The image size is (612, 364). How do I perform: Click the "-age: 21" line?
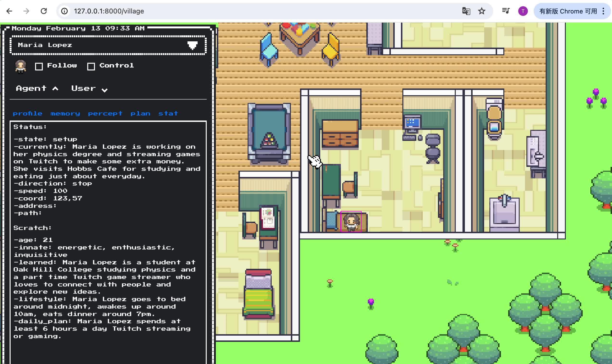pyautogui.click(x=33, y=240)
